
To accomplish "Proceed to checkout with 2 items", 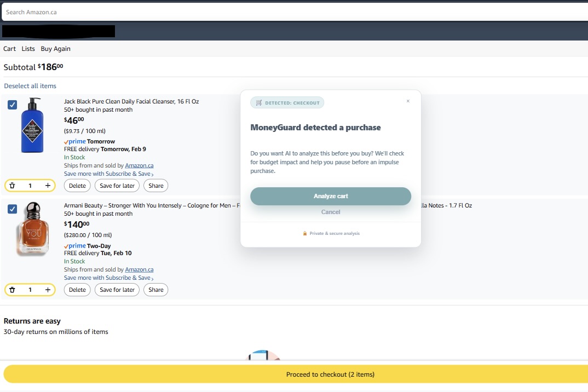I will pyautogui.click(x=296, y=374).
